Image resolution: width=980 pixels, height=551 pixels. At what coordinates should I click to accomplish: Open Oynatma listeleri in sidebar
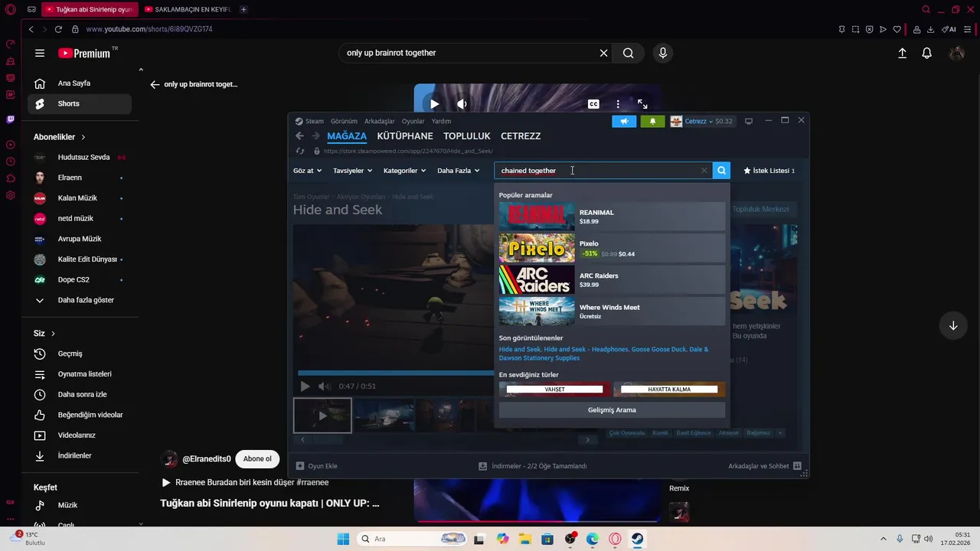80,374
